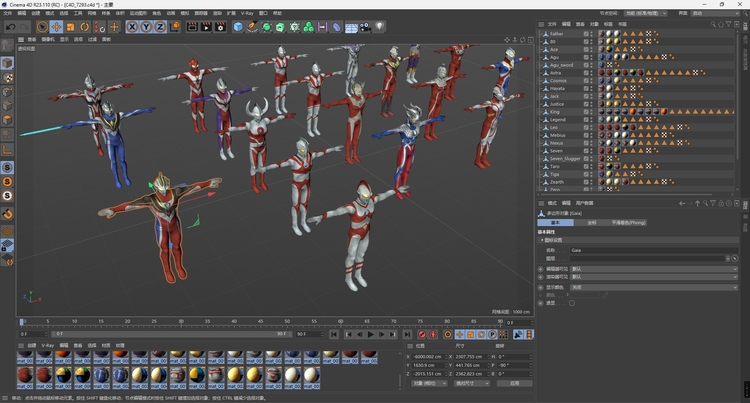Click the X position field showing -6000.002 cm
750x403 pixels.
(x=429, y=357)
